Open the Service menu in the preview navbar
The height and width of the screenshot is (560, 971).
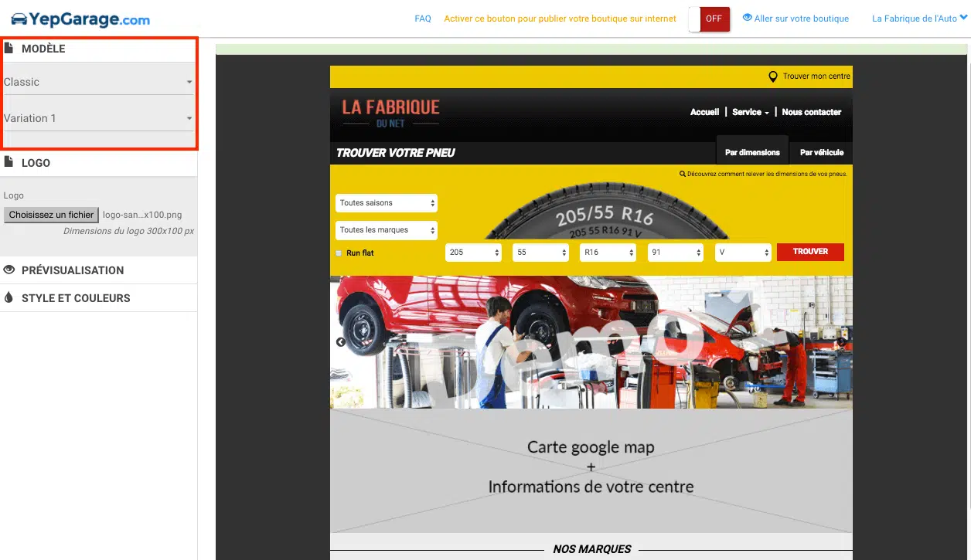750,112
